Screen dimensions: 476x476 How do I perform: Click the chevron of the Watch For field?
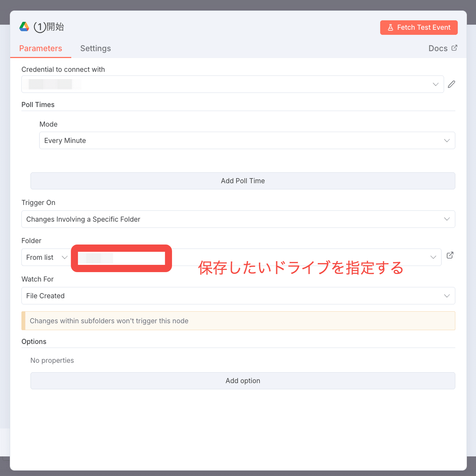click(x=447, y=296)
